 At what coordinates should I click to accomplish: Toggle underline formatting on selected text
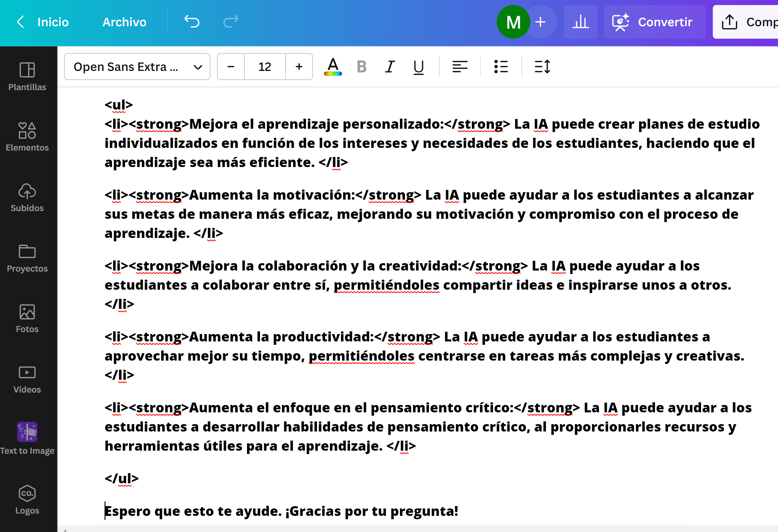418,66
